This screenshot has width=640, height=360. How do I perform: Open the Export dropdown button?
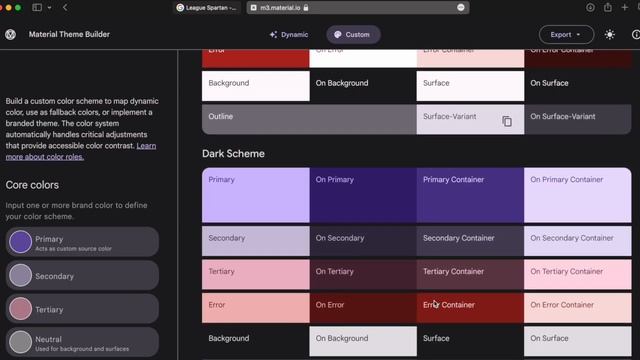pos(566,35)
